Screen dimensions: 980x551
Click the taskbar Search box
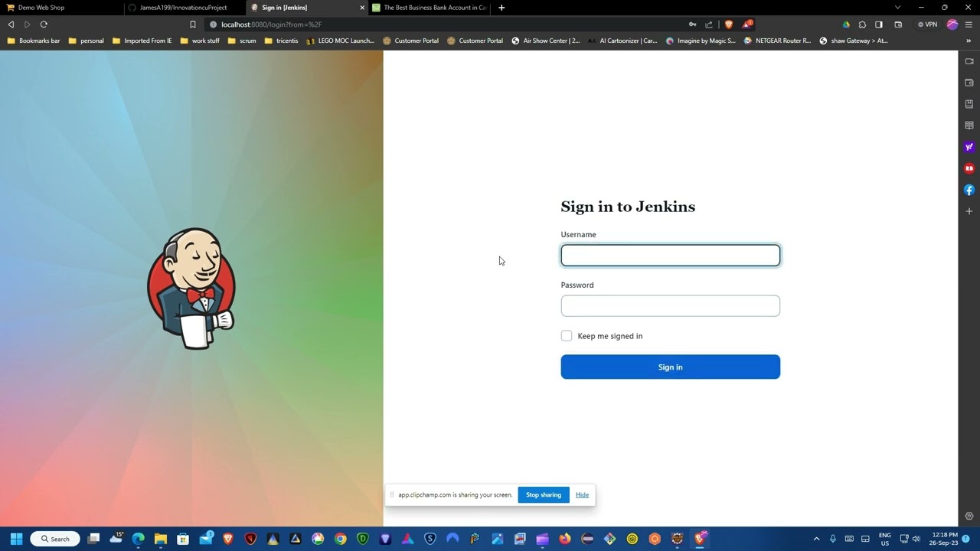(x=55, y=539)
